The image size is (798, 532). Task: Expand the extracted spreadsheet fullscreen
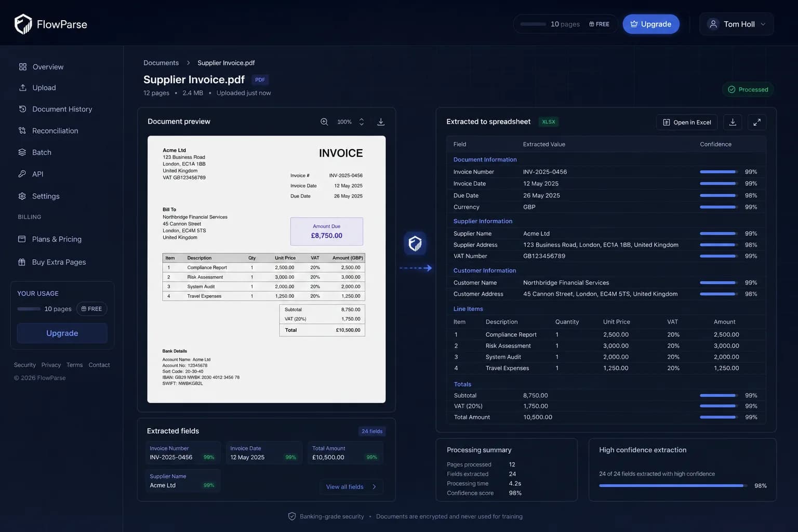click(x=757, y=122)
